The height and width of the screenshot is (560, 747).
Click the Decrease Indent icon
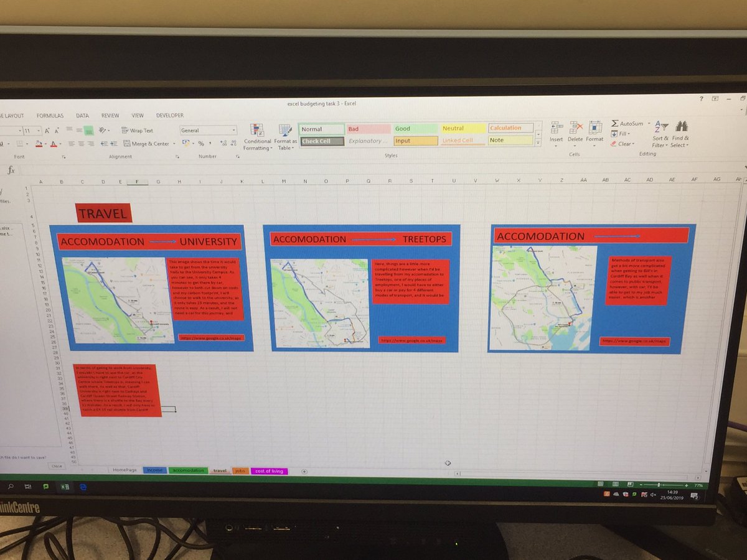[104, 144]
